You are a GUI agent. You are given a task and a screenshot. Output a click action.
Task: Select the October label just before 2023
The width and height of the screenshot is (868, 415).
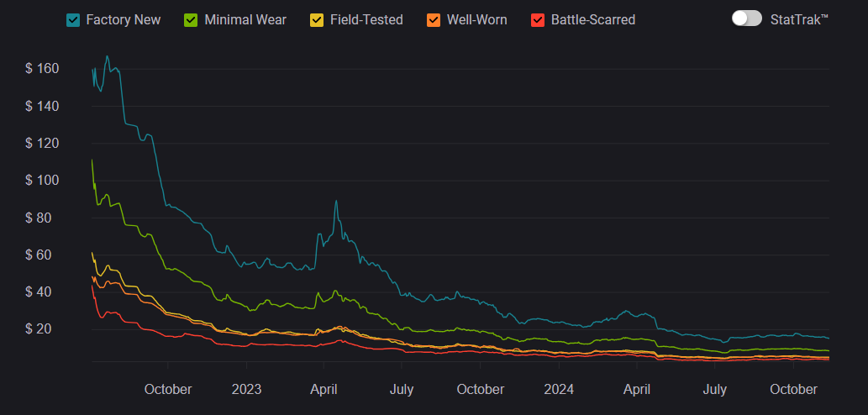pos(168,390)
